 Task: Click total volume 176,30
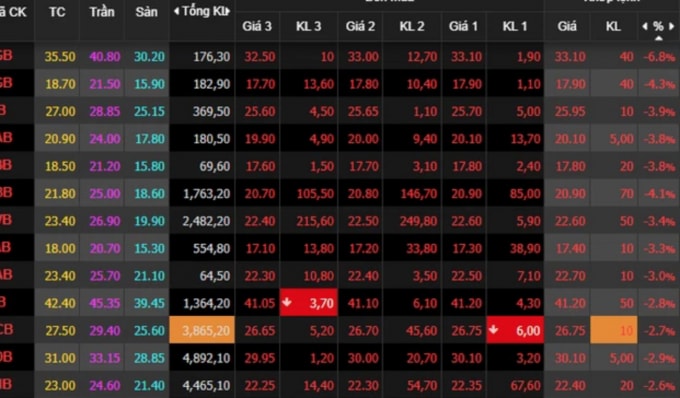(x=212, y=57)
